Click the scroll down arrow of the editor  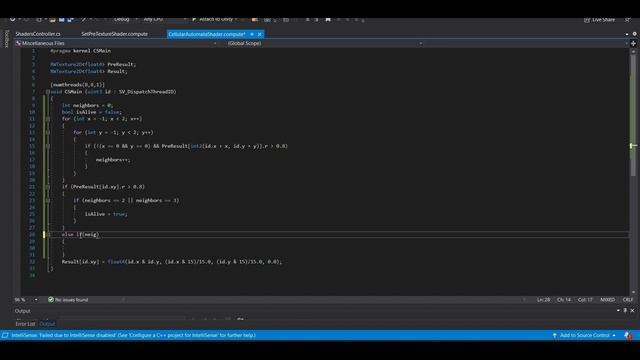633,292
